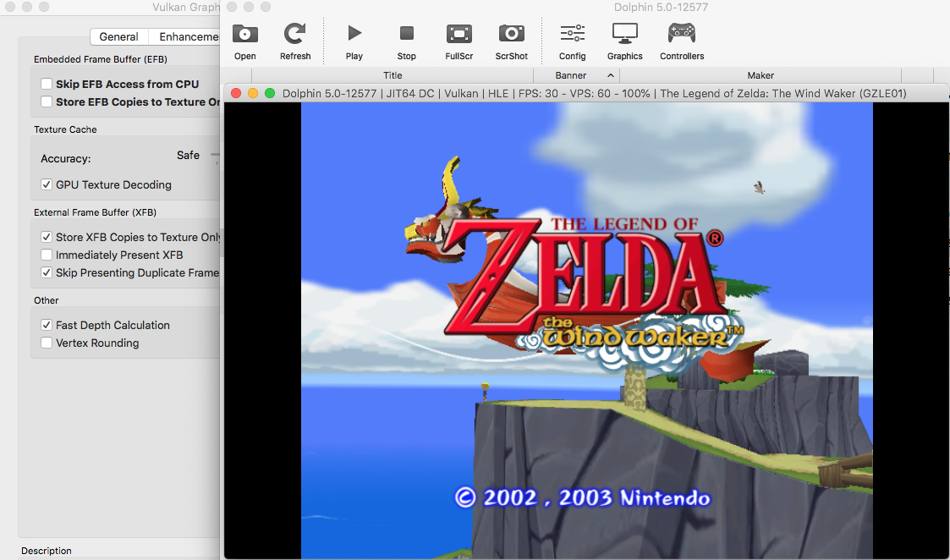Enable Immediately Present XFB
Screen dimensions: 950x560
coord(46,255)
